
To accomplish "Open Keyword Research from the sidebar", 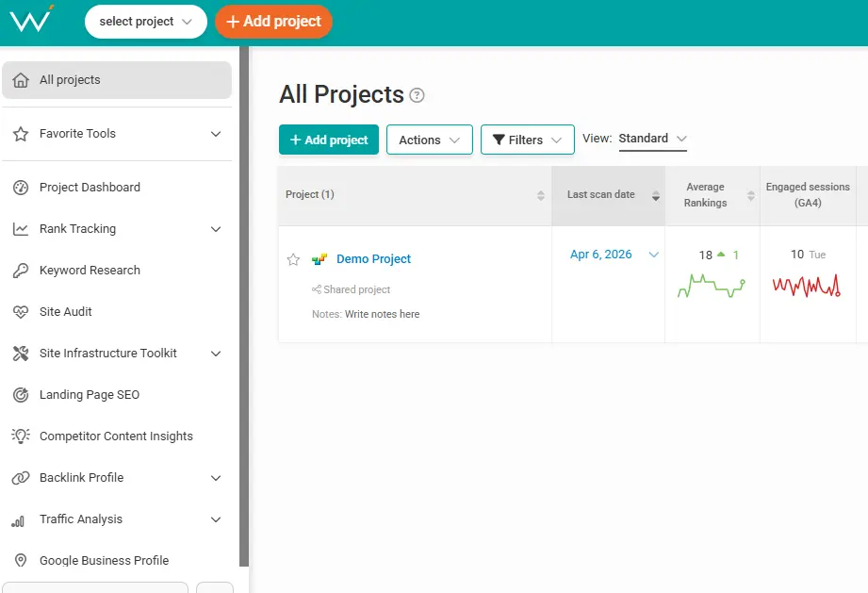I will [89, 271].
